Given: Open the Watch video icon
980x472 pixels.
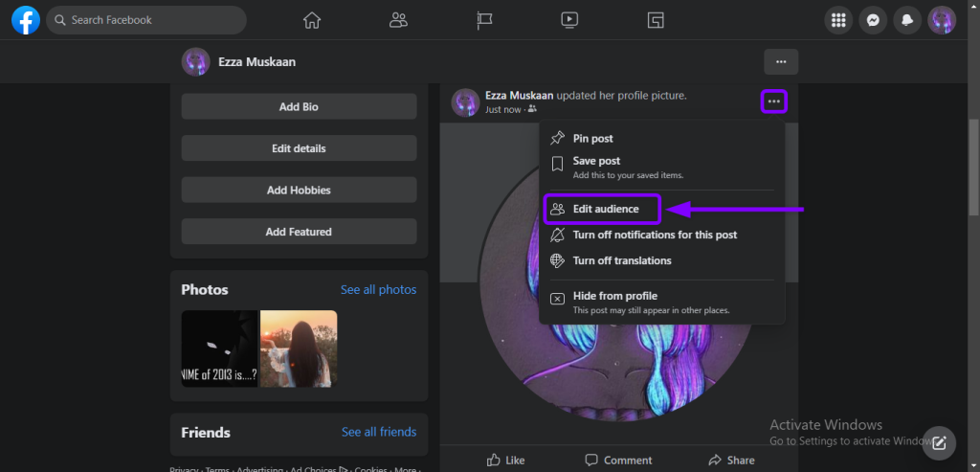Looking at the screenshot, I should click(569, 20).
